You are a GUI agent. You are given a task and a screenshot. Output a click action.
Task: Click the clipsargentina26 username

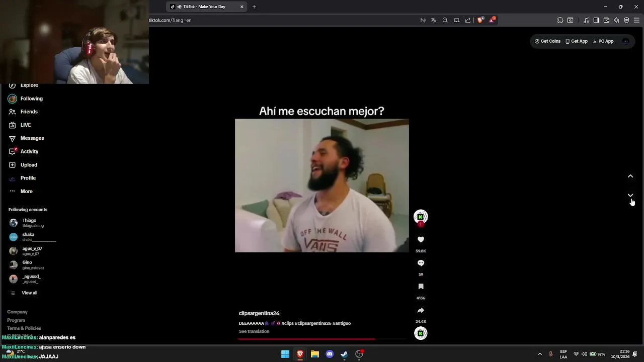click(x=259, y=313)
